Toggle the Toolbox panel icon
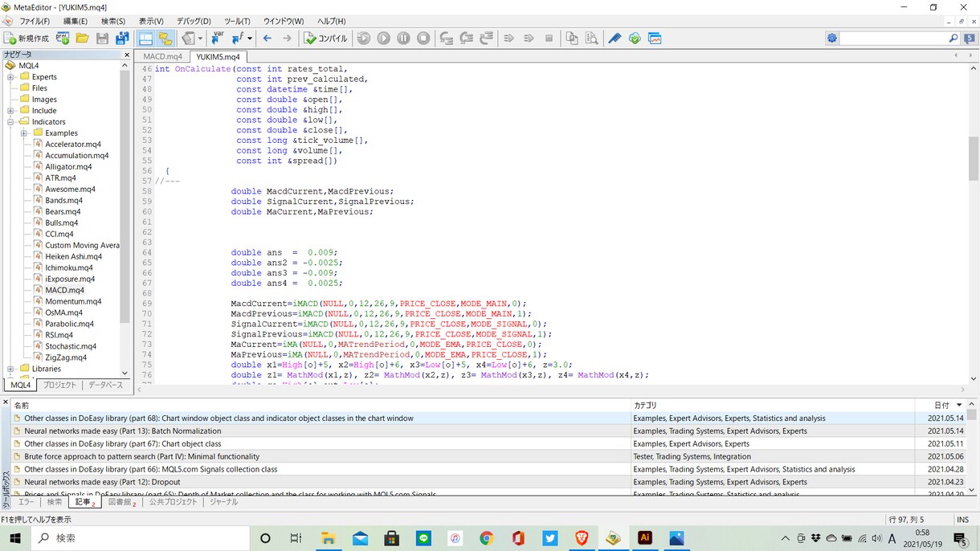 (x=165, y=38)
